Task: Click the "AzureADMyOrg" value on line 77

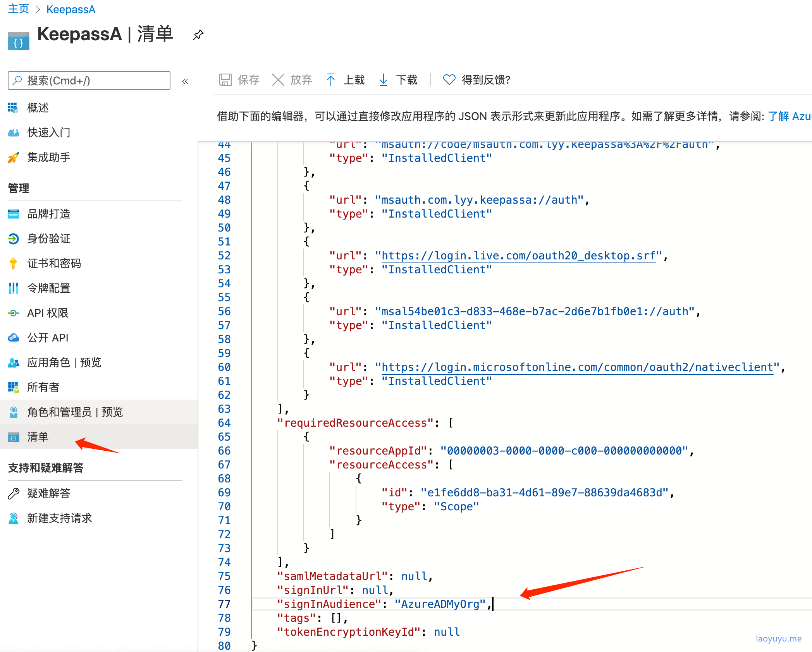Action: click(x=440, y=604)
